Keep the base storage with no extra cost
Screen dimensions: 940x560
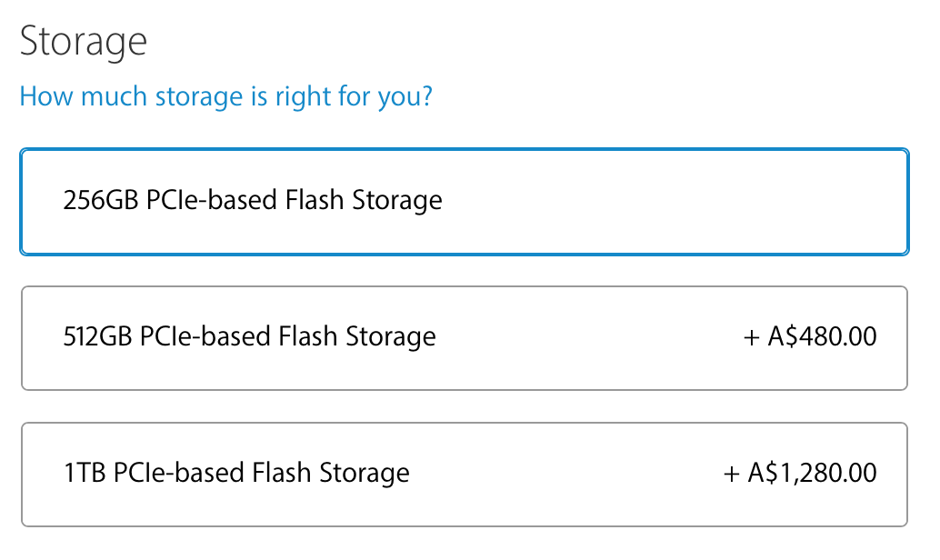click(464, 201)
